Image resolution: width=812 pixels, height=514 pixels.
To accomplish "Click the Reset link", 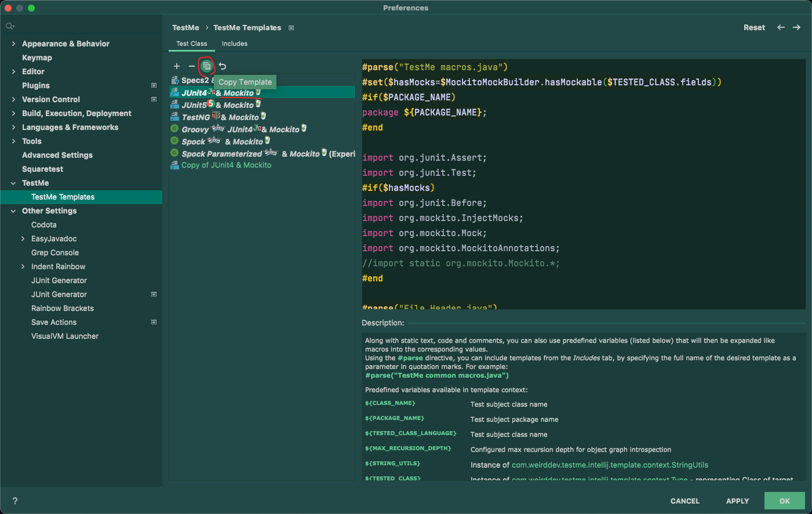I will click(754, 27).
